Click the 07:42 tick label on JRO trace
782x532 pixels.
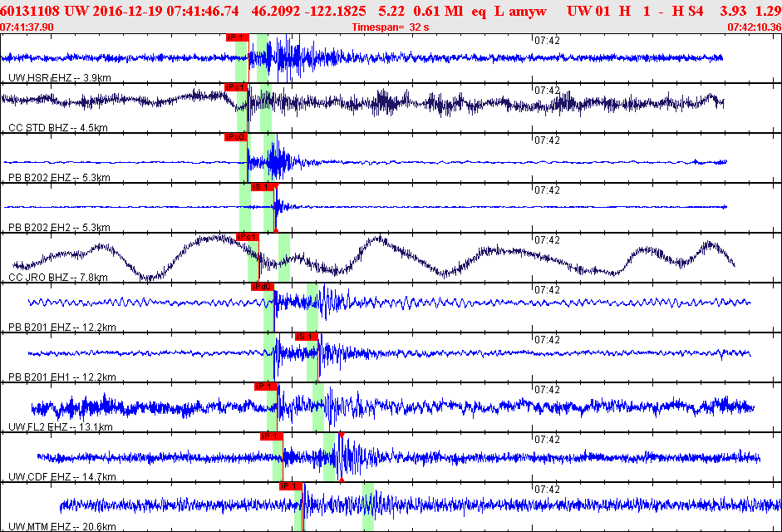pos(547,240)
